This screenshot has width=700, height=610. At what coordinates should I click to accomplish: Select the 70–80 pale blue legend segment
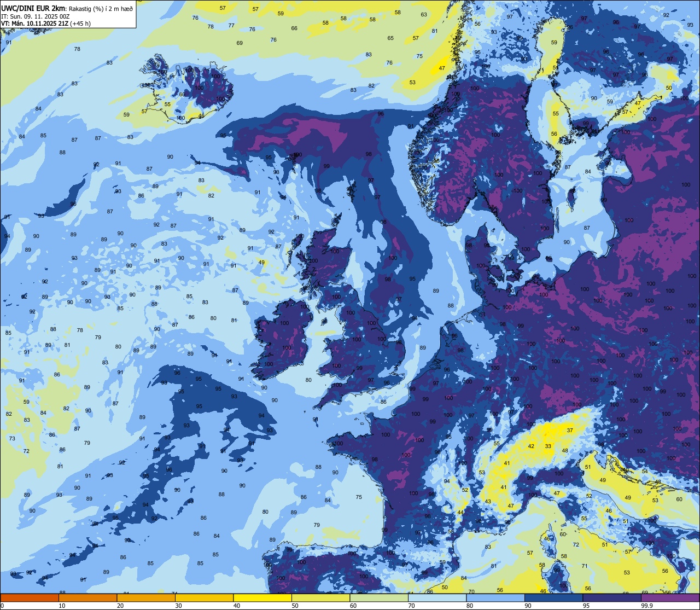tap(437, 598)
